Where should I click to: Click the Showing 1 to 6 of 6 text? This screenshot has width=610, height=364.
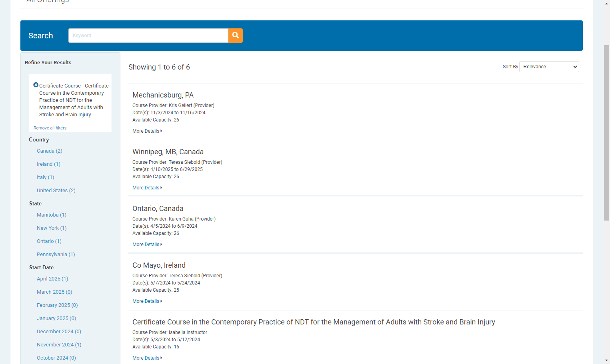159,67
